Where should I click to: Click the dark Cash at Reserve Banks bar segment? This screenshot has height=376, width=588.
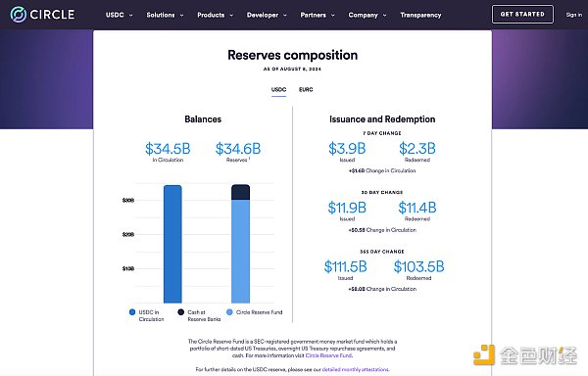coord(240,192)
